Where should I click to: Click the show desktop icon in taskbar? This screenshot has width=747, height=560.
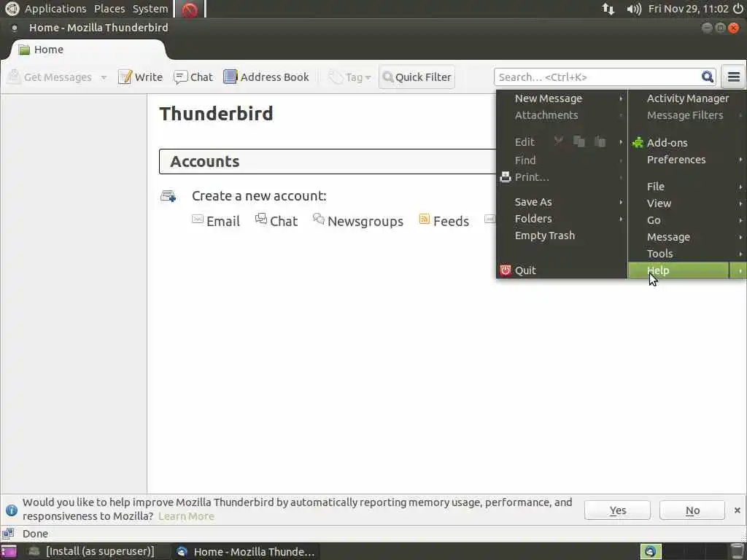pos(9,551)
